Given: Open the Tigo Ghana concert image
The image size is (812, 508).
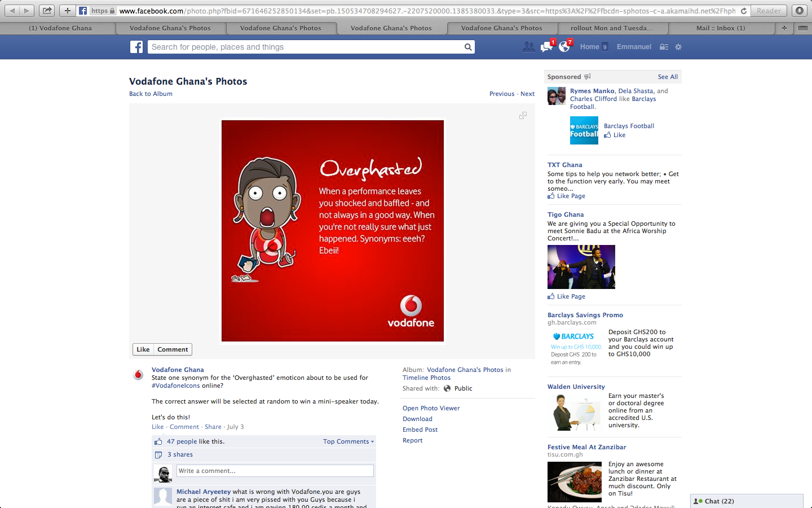Looking at the screenshot, I should 581,267.
